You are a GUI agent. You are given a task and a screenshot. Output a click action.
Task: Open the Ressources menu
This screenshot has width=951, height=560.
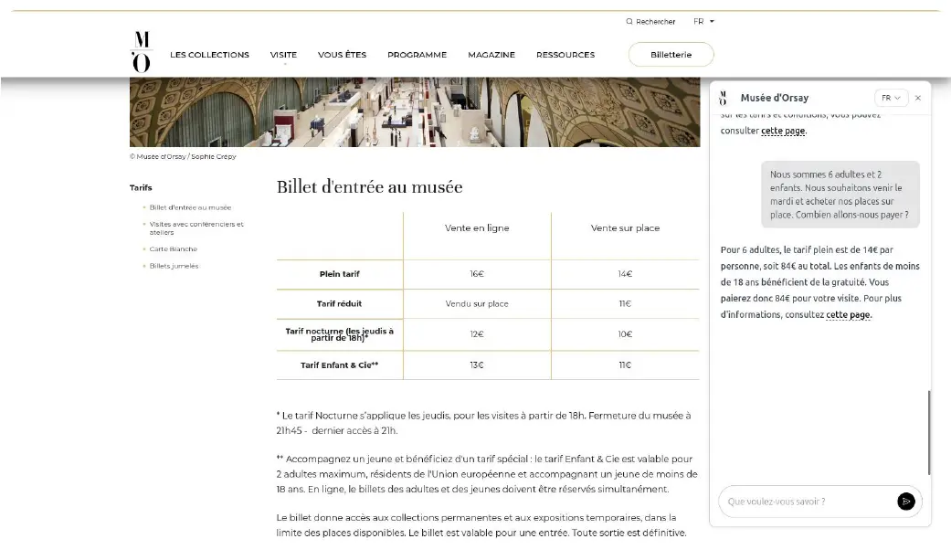pos(565,55)
